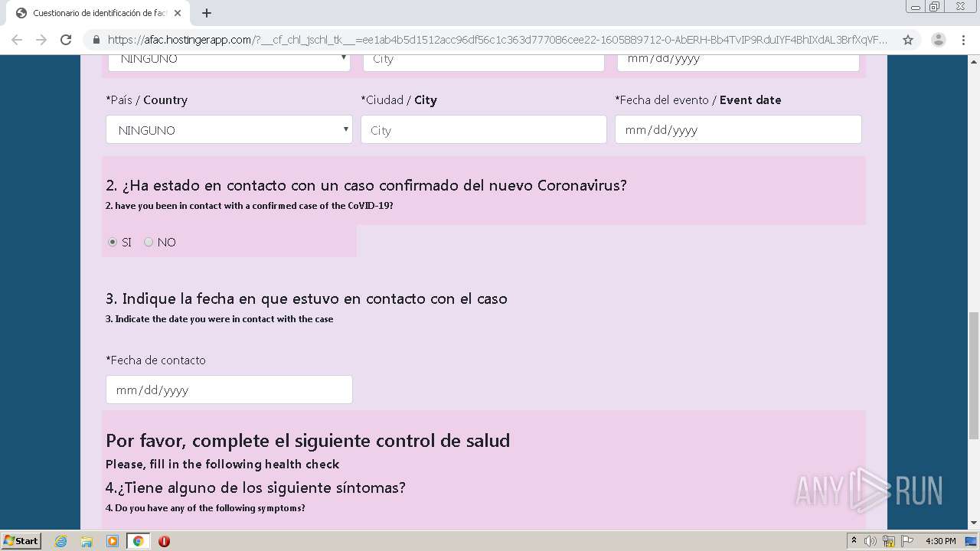
Task: Select the Cuestionario de identificación tab
Action: point(98,13)
